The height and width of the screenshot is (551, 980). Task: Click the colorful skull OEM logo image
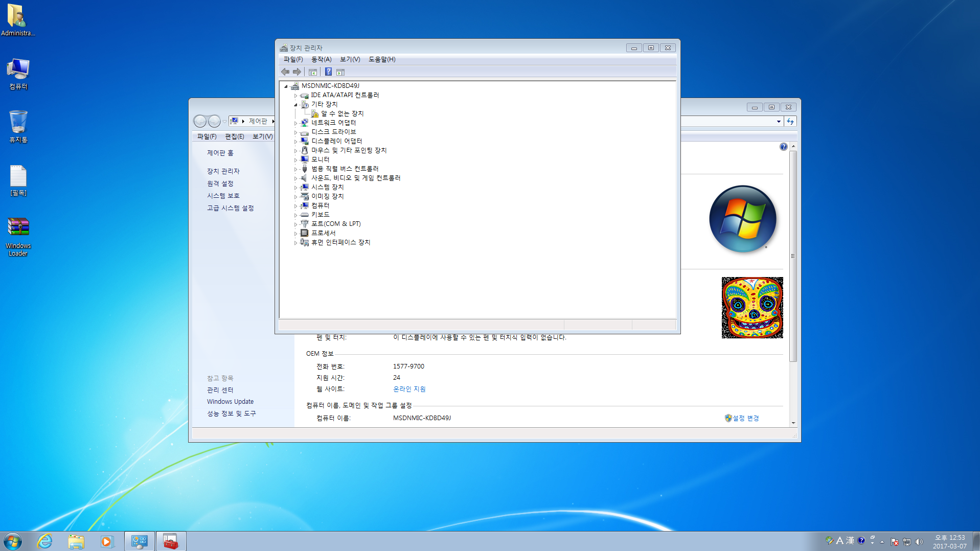coord(752,308)
